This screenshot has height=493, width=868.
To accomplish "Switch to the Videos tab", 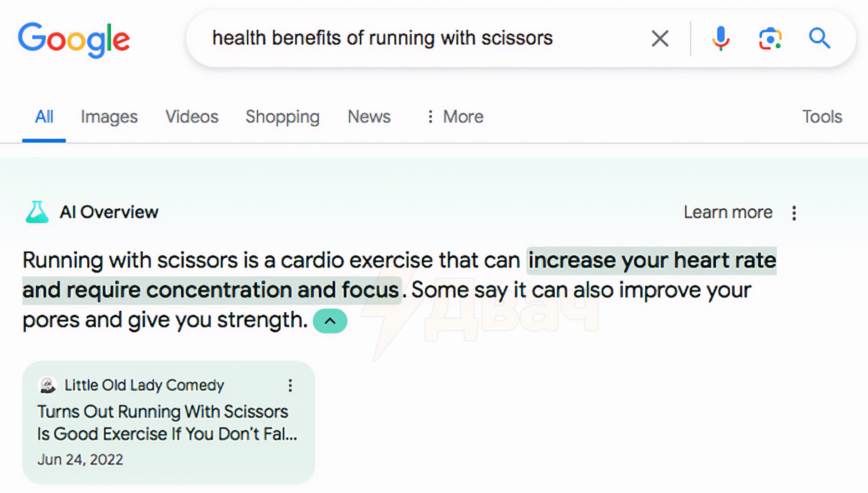I will coord(192,117).
